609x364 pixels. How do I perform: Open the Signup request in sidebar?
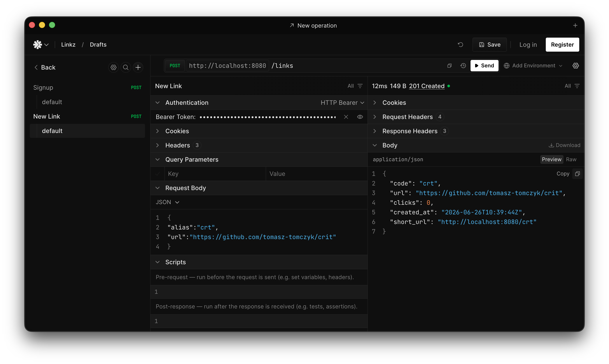(87, 88)
